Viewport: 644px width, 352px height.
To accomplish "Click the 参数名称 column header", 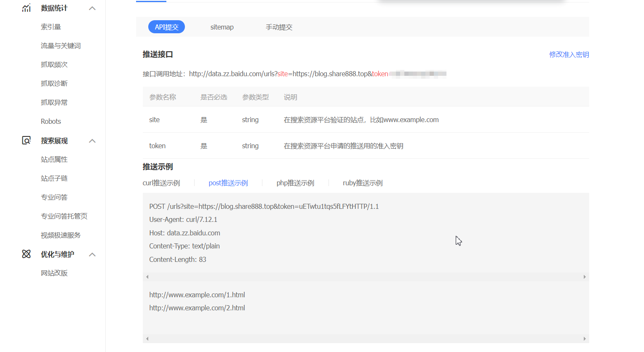I will 163,97.
